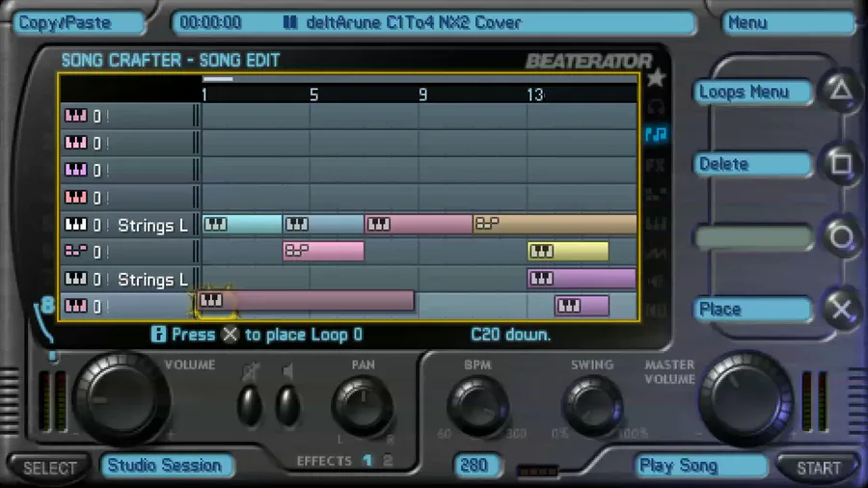Click bar 5 marker on the timeline
Viewport: 868px width, 488px height.
(x=313, y=95)
